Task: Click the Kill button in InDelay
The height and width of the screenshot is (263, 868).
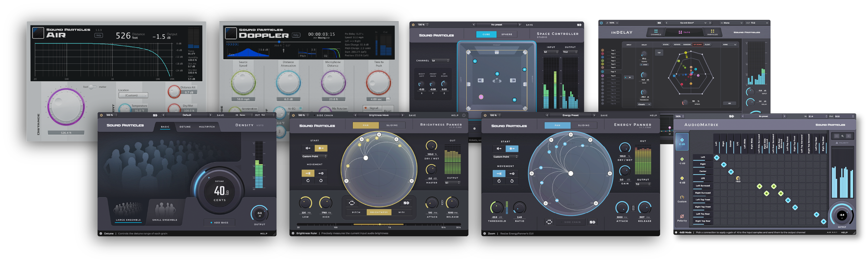Action: pyautogui.click(x=729, y=103)
